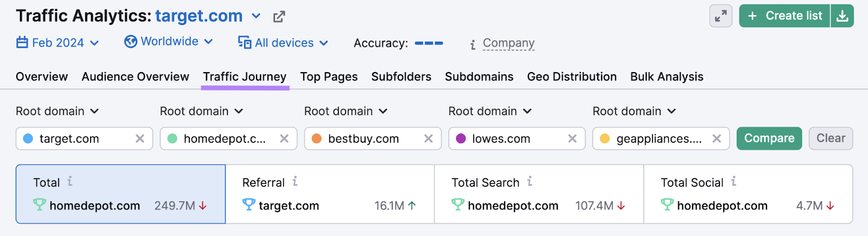
Task: Remove target.com from comparison
Action: pos(140,139)
